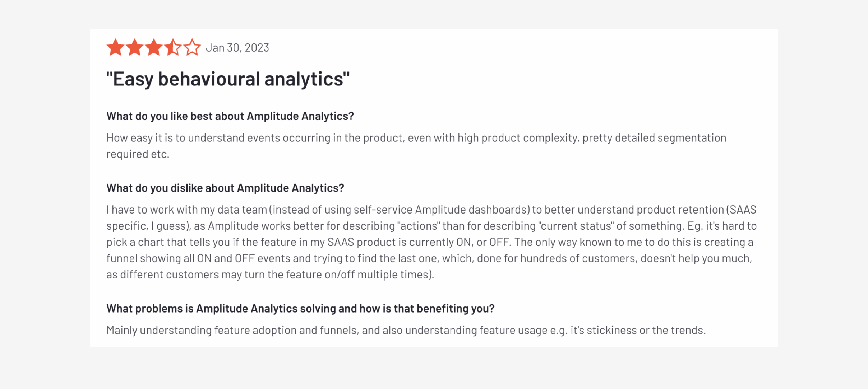Click the line starting "as different customers may"
Viewport: 868px width, 389px height.
tap(270, 275)
